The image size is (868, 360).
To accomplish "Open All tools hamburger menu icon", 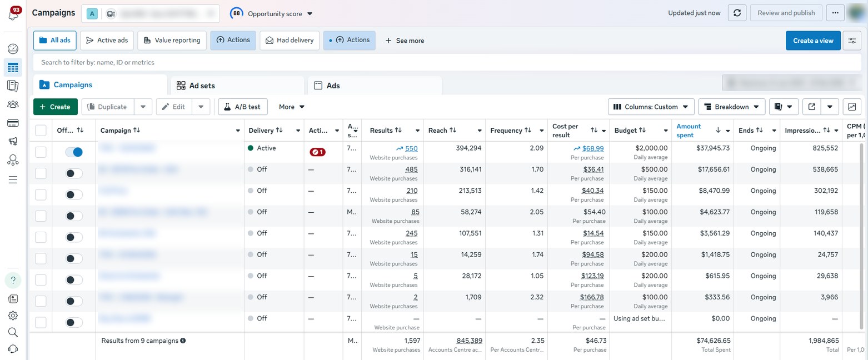I will point(13,179).
